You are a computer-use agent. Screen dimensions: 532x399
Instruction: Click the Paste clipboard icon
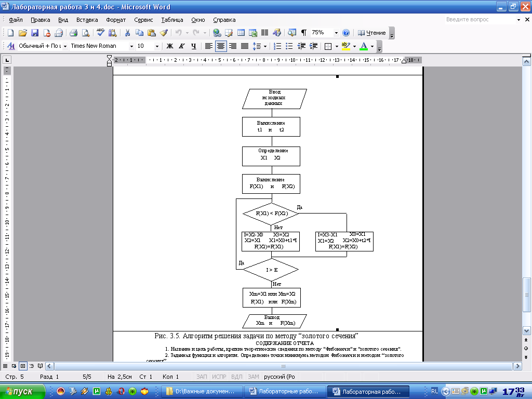(x=151, y=33)
